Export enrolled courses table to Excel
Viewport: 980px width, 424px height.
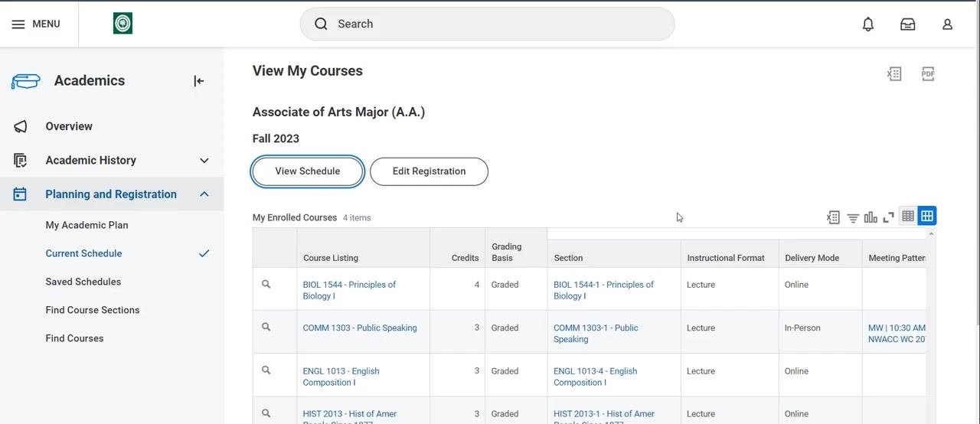pyautogui.click(x=834, y=217)
